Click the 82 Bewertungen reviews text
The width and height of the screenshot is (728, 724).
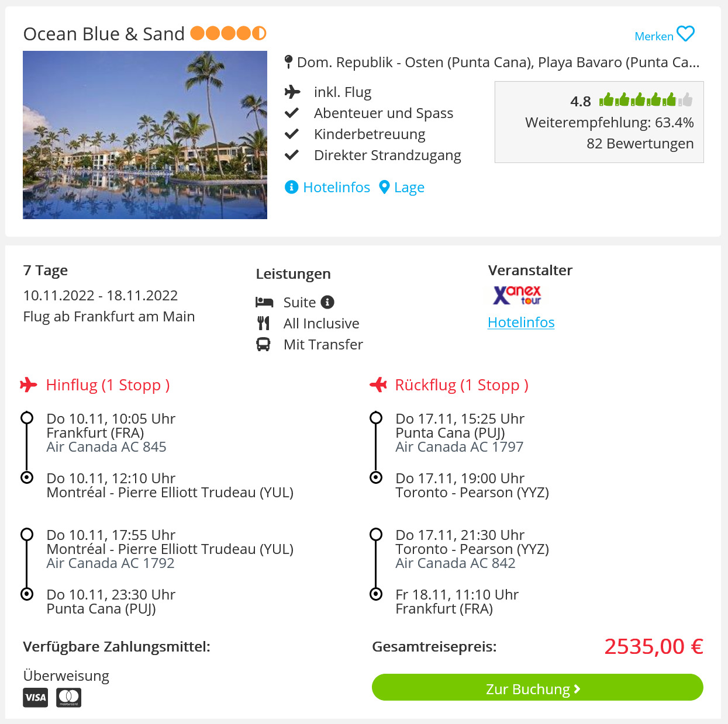coord(640,144)
